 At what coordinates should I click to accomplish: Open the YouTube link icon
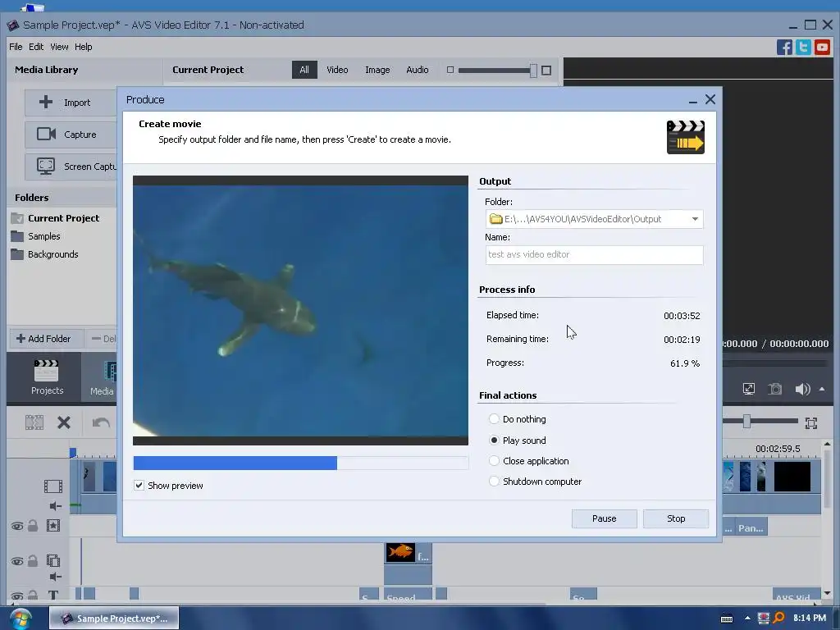click(822, 47)
